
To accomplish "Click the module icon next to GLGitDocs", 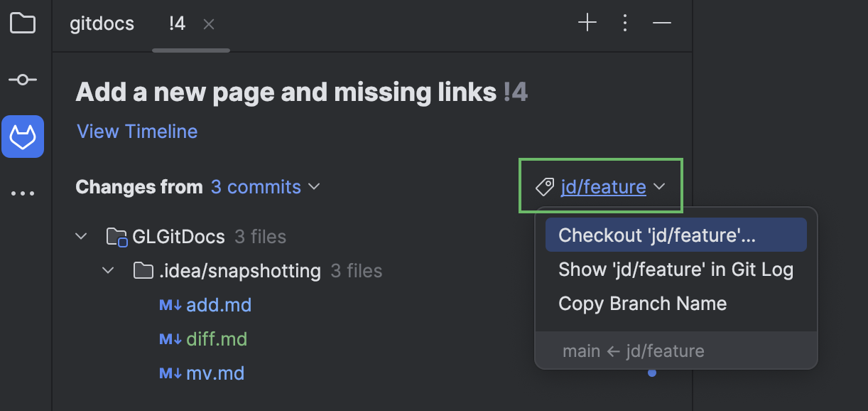I will tap(116, 235).
